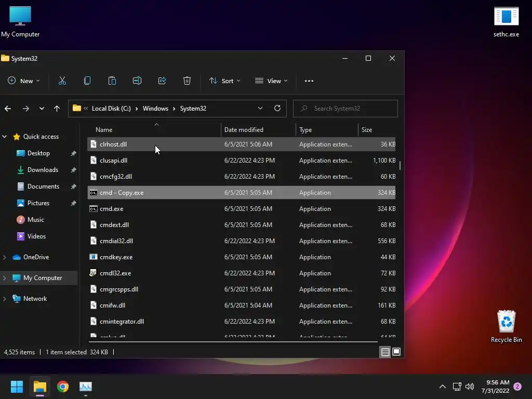Select Music in navigation pane

36,220
